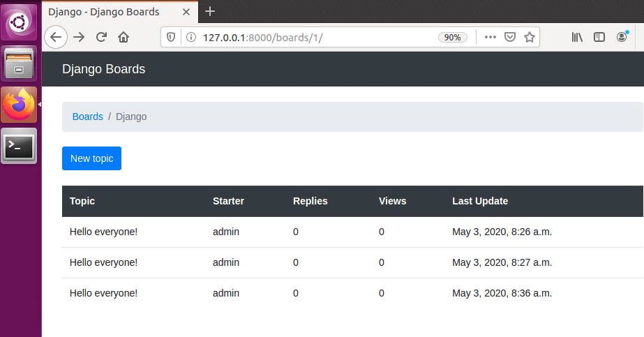This screenshot has width=644, height=337.
Task: Click the Replies column header
Action: click(310, 201)
